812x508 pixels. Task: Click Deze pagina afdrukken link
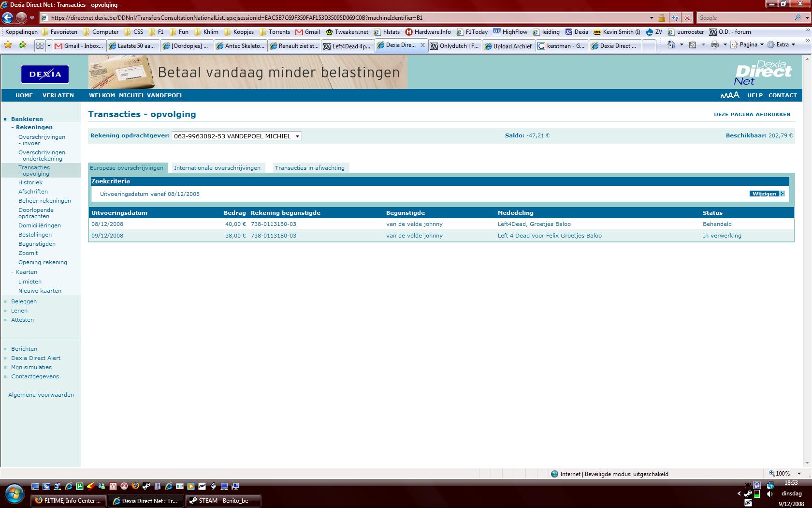tap(752, 115)
